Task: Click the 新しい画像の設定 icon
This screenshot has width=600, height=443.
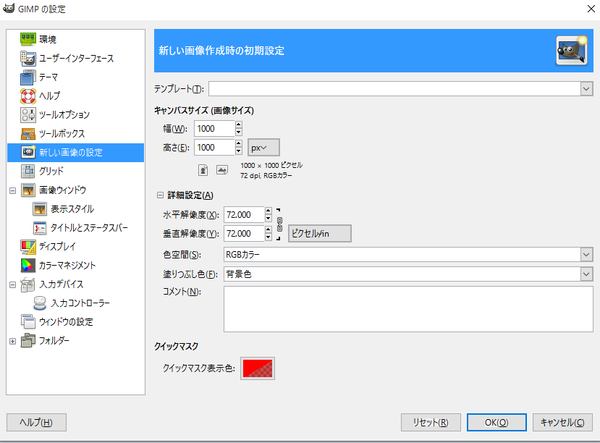Action: click(28, 152)
